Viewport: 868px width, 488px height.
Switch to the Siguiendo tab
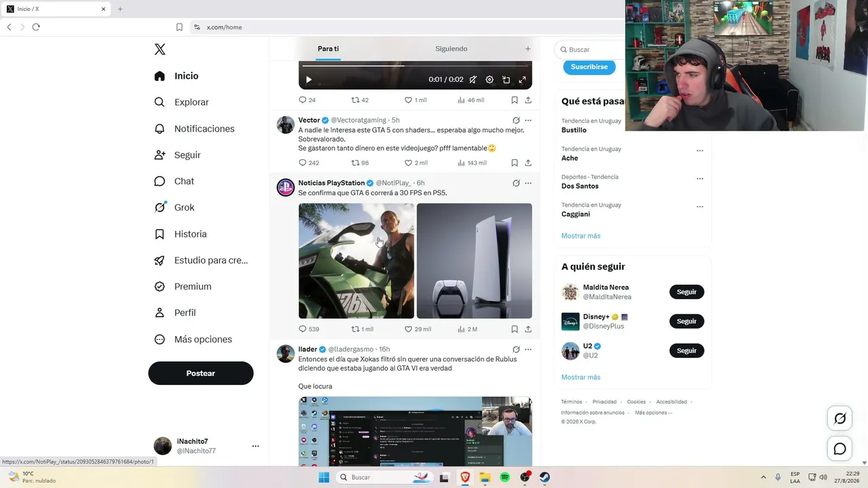tap(452, 49)
